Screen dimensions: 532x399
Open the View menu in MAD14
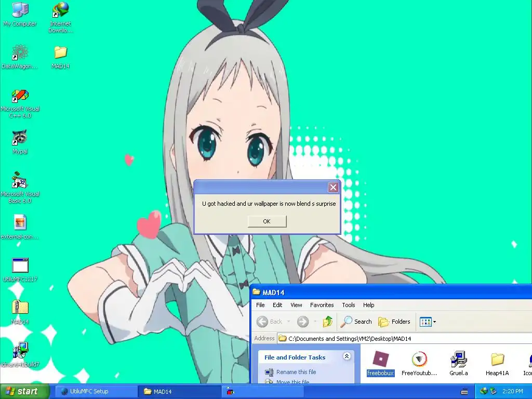[x=296, y=304]
